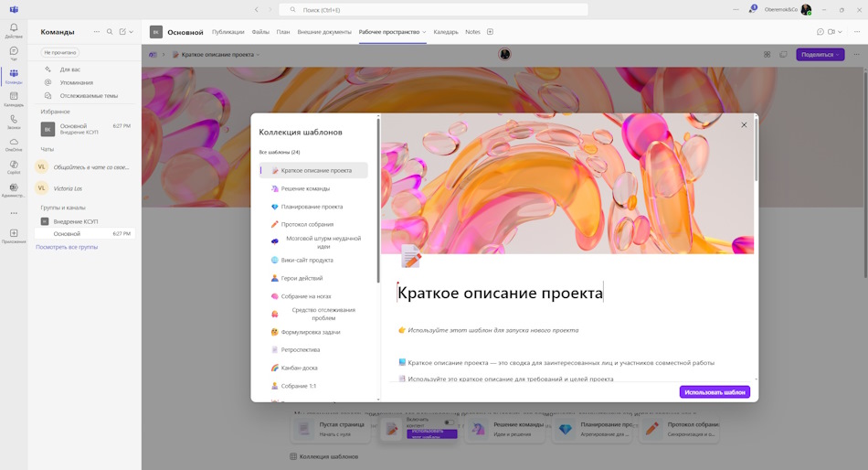Open the Victoria Los chat
Screen dimensions: 868x470
click(84, 188)
